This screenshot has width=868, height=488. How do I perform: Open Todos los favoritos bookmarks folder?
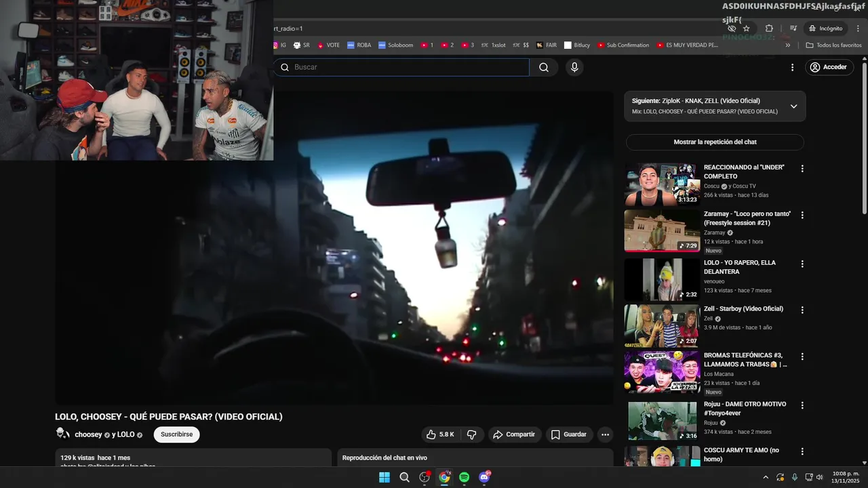pyautogui.click(x=833, y=45)
